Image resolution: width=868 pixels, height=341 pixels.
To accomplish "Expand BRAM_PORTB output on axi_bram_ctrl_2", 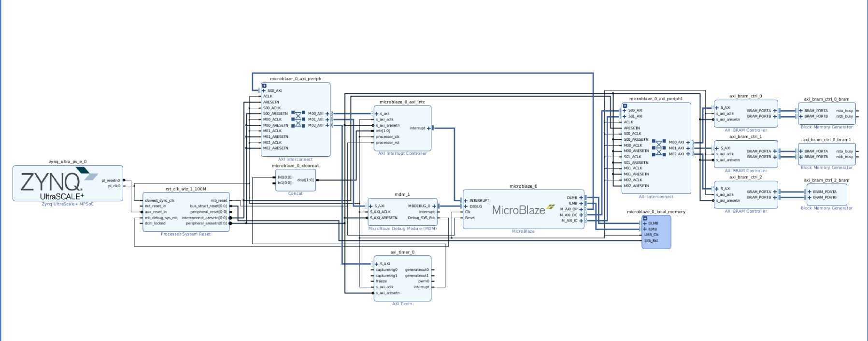I will (x=775, y=198).
